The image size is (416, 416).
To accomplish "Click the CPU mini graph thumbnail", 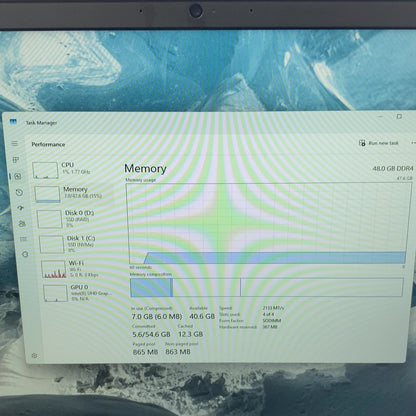I will tap(45, 170).
